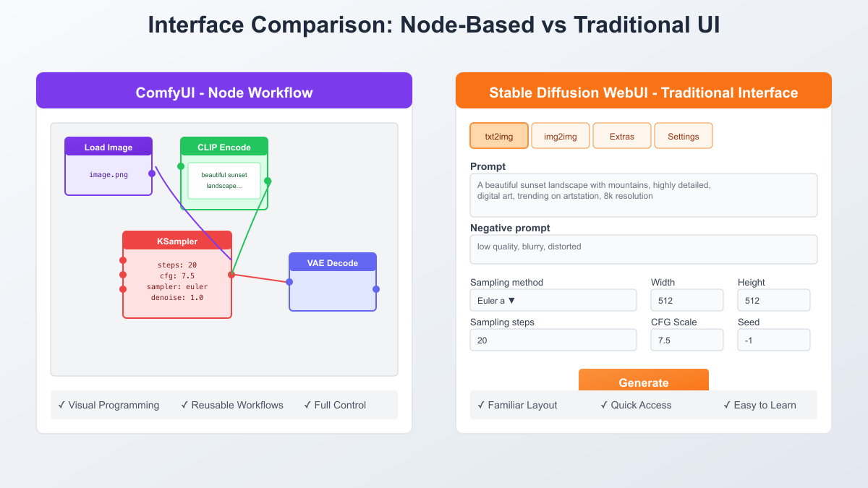Viewport: 868px width, 488px height.
Task: Switch to the txt2img tab
Action: pyautogui.click(x=499, y=136)
